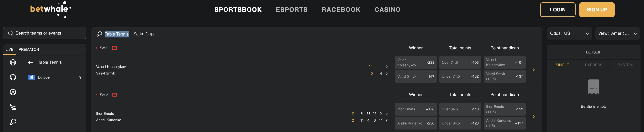Click the betwhale logo
The image size is (644, 132).
click(x=50, y=9)
